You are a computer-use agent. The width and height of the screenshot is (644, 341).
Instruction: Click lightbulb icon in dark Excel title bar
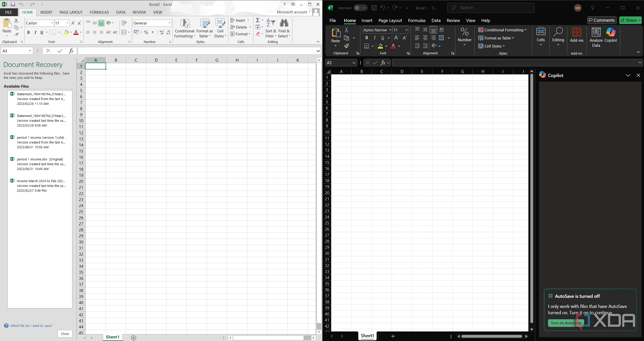click(x=592, y=8)
